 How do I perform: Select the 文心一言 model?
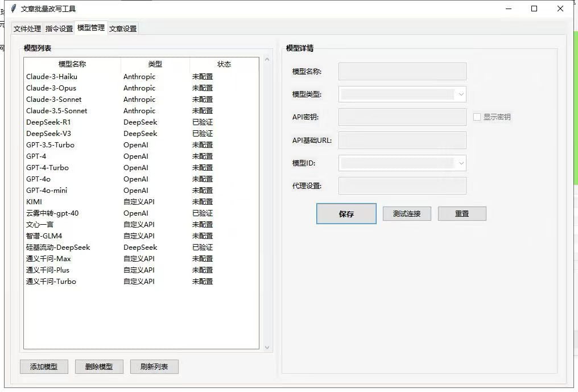pos(141,225)
